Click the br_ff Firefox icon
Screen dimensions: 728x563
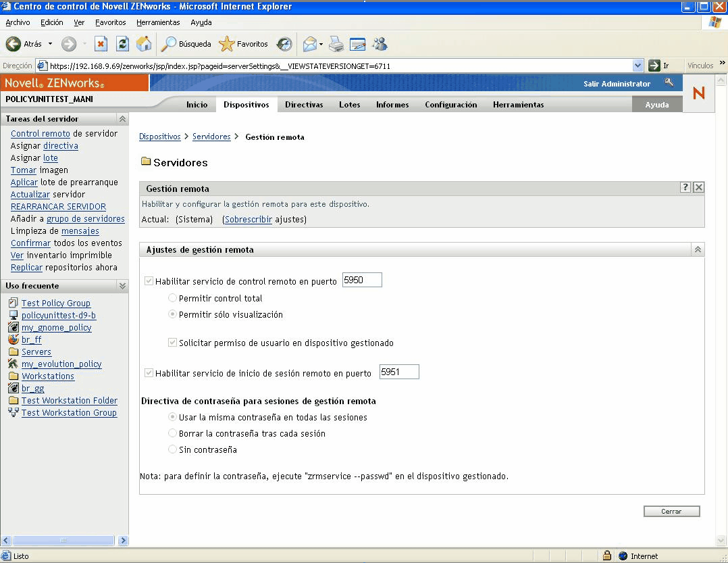pos(14,339)
